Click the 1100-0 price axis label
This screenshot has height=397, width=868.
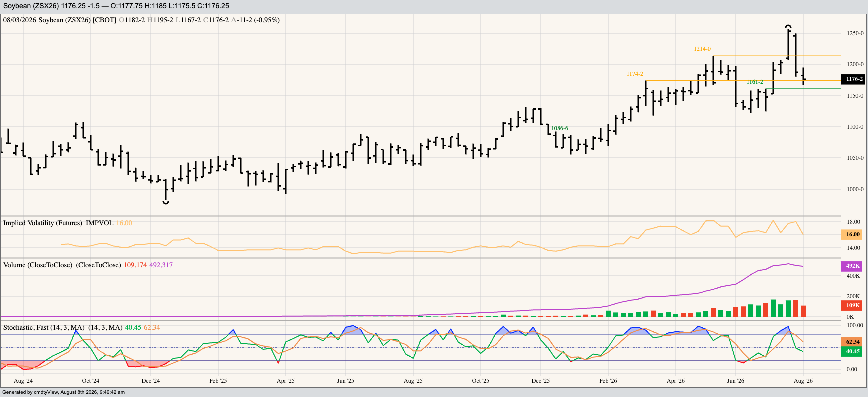[x=855, y=127]
